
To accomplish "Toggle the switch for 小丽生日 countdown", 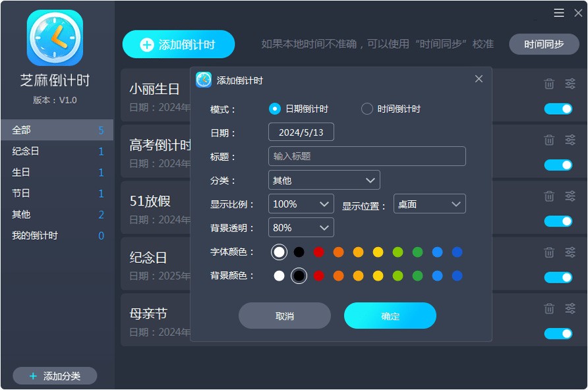I will tap(560, 108).
